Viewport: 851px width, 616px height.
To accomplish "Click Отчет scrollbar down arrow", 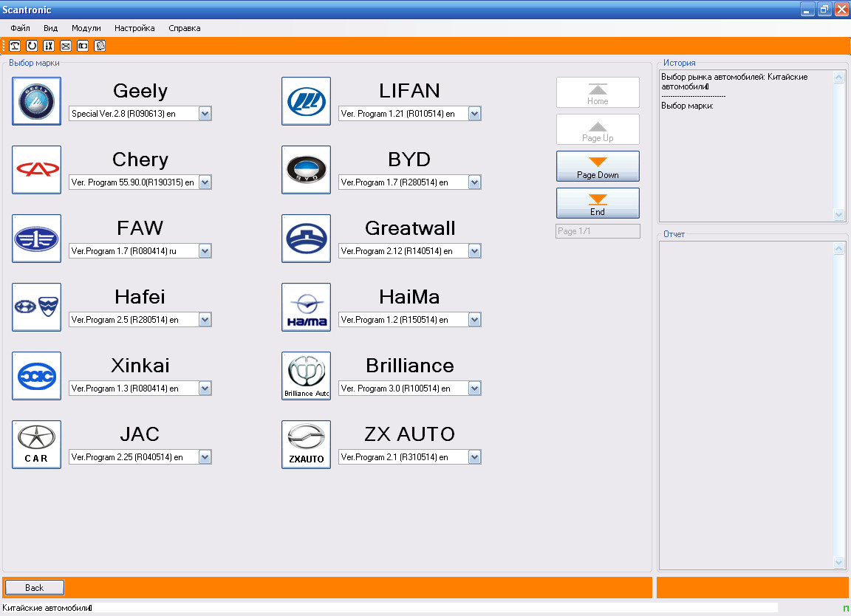I will click(838, 562).
